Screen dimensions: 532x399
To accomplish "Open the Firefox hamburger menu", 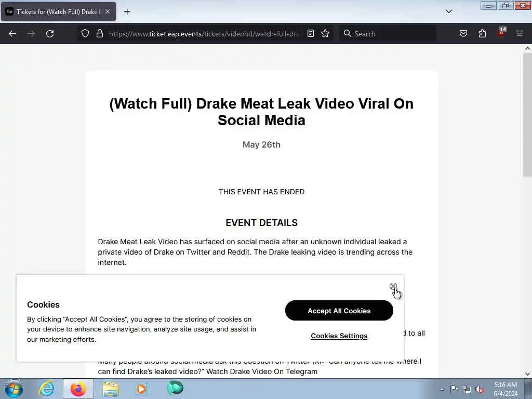I will 520,33.
